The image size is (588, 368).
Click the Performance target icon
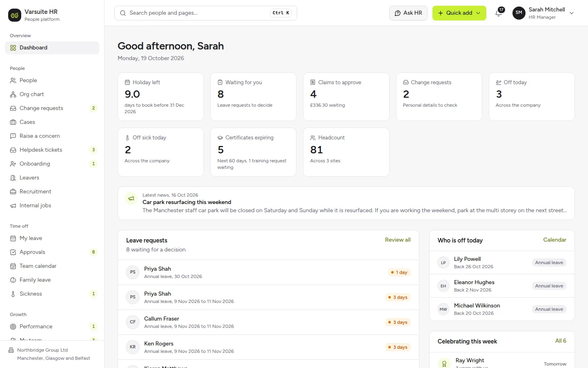point(13,327)
